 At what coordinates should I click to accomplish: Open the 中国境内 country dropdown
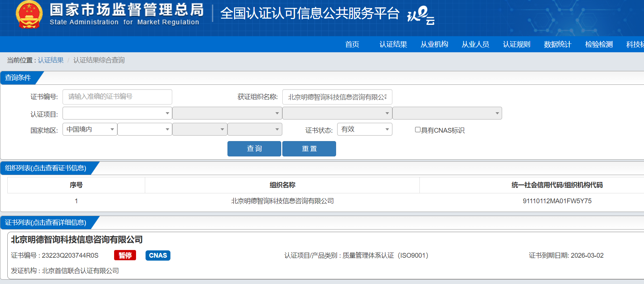[x=90, y=129]
